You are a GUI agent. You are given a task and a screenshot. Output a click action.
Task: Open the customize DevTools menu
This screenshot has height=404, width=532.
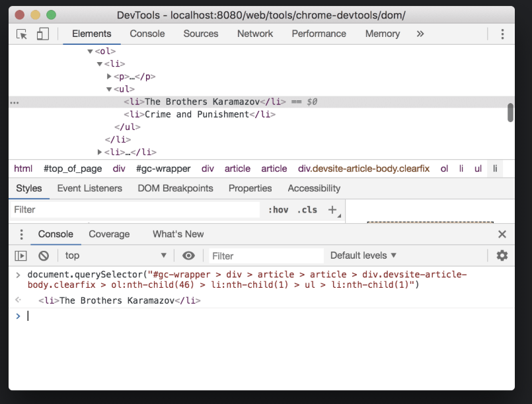[502, 34]
